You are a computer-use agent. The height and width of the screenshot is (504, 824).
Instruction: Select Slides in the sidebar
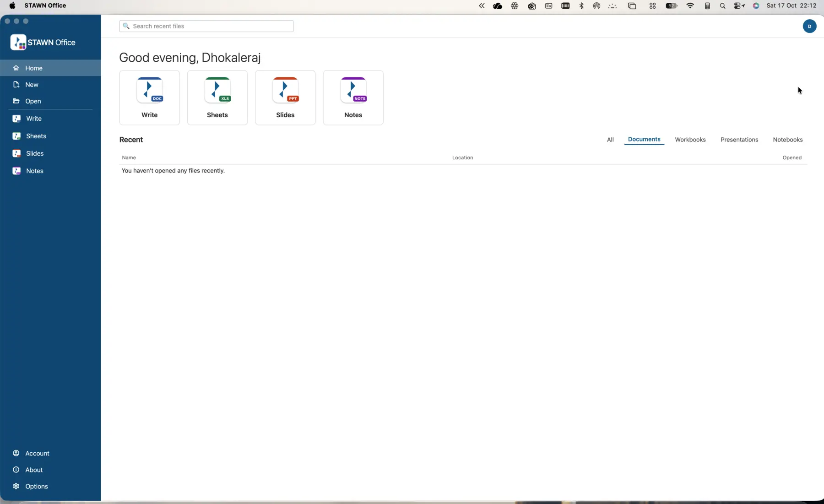50,153
